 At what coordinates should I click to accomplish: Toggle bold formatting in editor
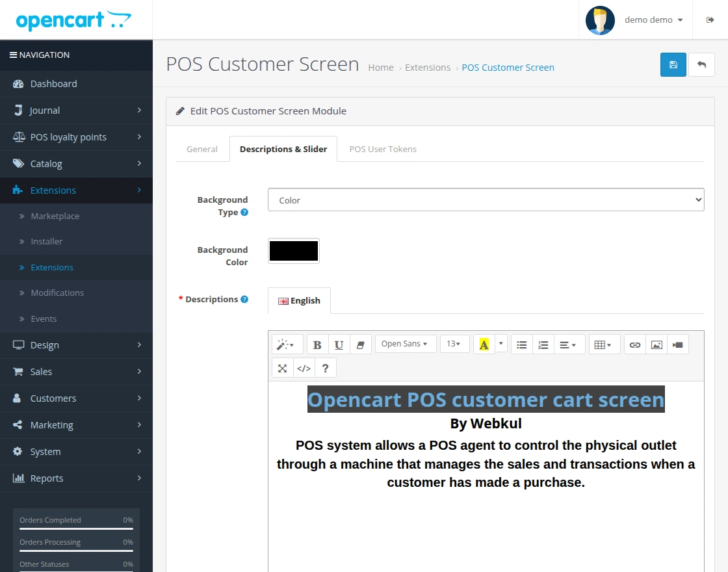point(318,344)
